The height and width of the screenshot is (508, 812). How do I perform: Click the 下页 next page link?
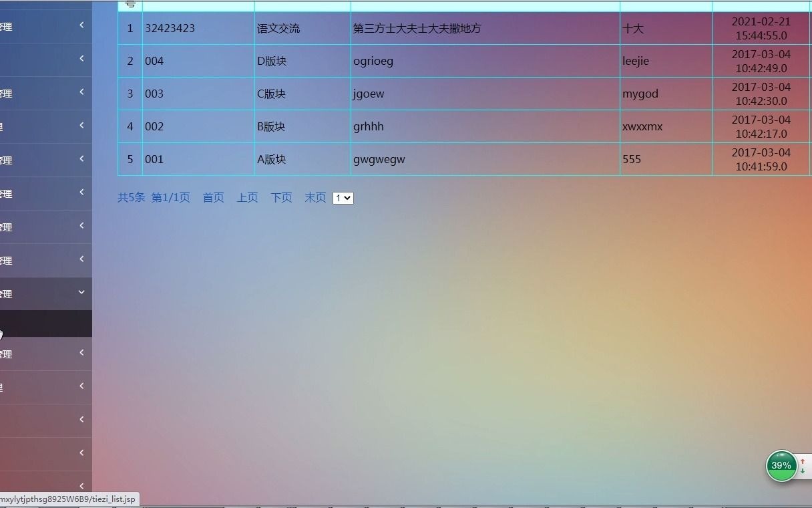(281, 197)
